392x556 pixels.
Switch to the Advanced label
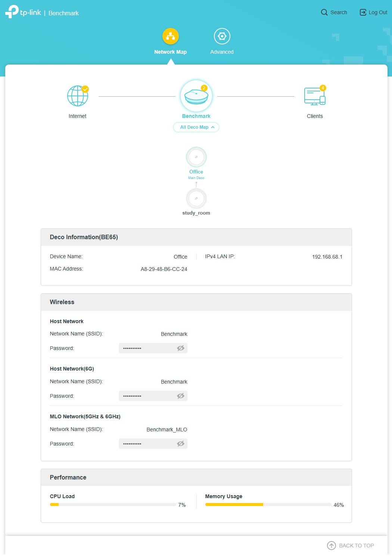coord(222,52)
